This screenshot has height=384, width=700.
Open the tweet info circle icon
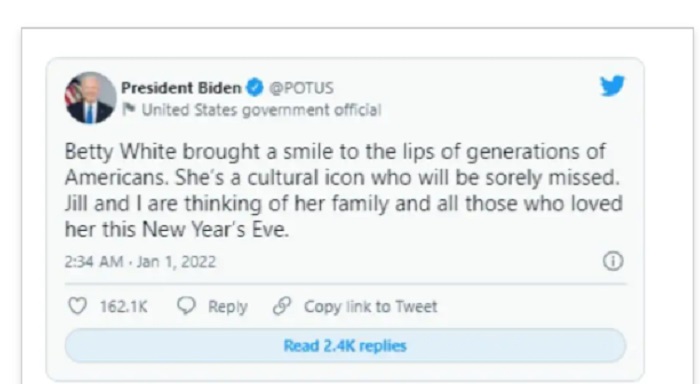[613, 261]
